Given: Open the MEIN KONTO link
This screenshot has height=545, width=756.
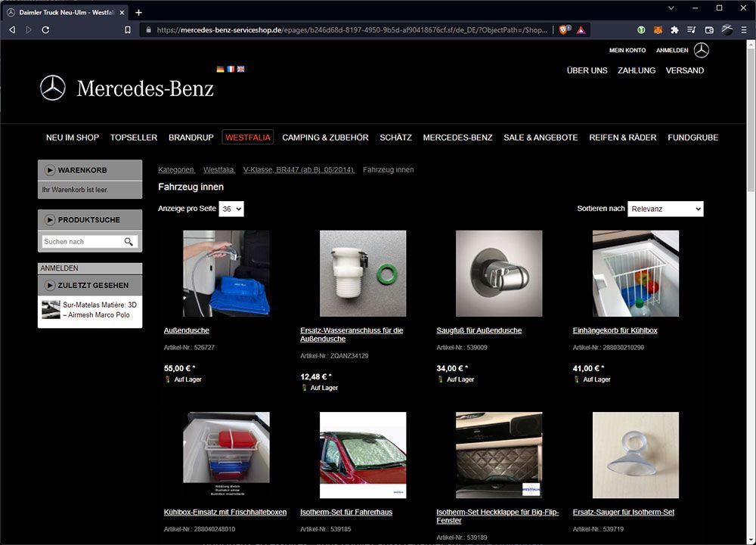Looking at the screenshot, I should (x=627, y=50).
